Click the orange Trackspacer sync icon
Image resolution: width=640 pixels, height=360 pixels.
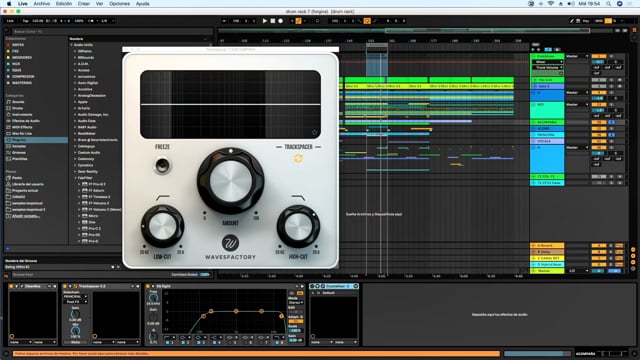click(298, 158)
